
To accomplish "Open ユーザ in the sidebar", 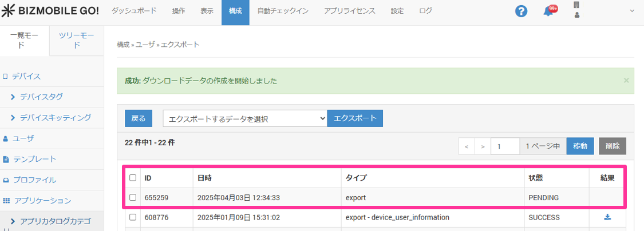I will tap(23, 138).
